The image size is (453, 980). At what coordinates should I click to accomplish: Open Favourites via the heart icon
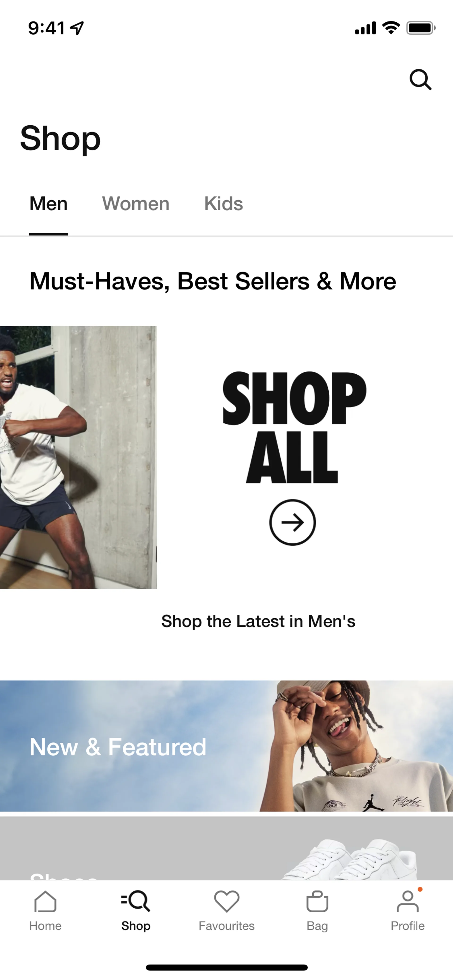(x=226, y=901)
